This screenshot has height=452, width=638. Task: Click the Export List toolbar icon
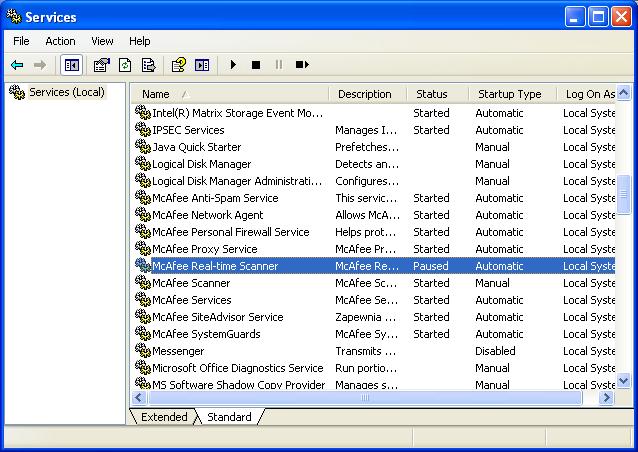(149, 65)
